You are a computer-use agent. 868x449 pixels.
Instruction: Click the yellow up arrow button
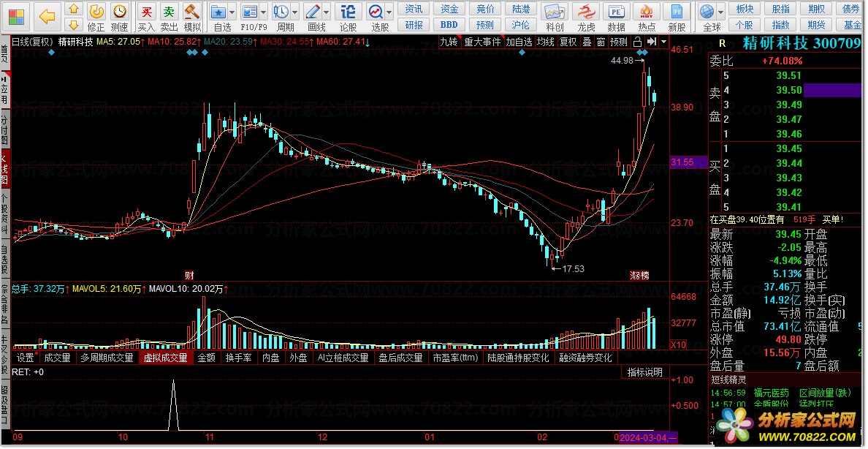coord(74,9)
